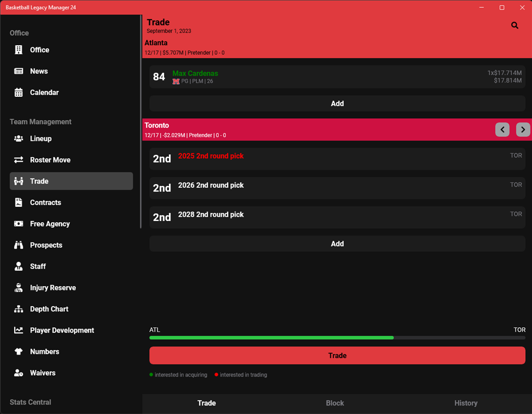Click the Atlanta team header
This screenshot has width=532, height=414.
(156, 43)
